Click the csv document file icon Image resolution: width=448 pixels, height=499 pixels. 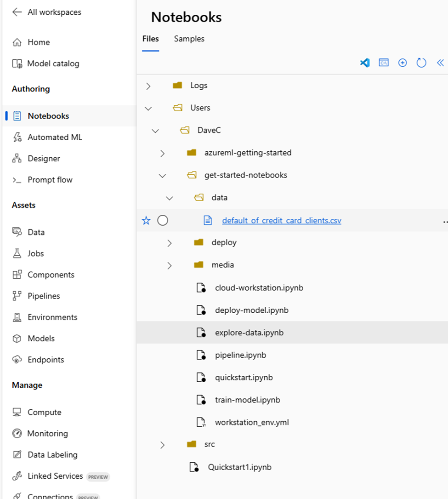click(208, 220)
